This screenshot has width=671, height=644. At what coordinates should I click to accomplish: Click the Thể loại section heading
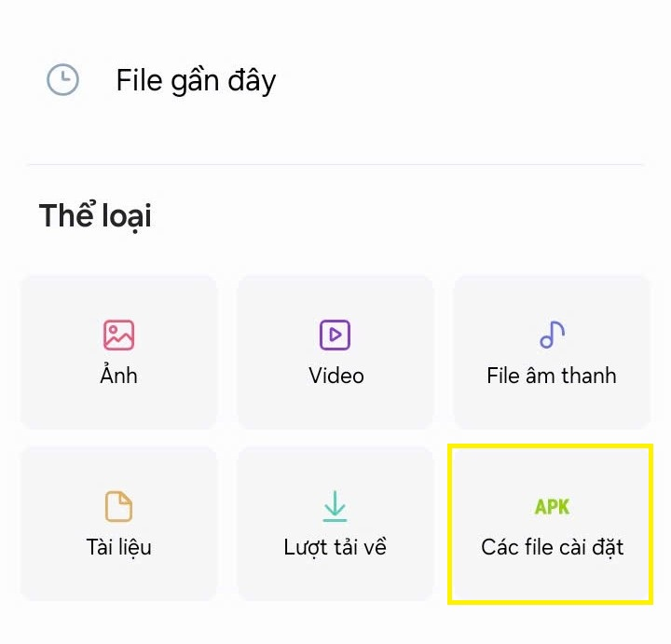(95, 216)
